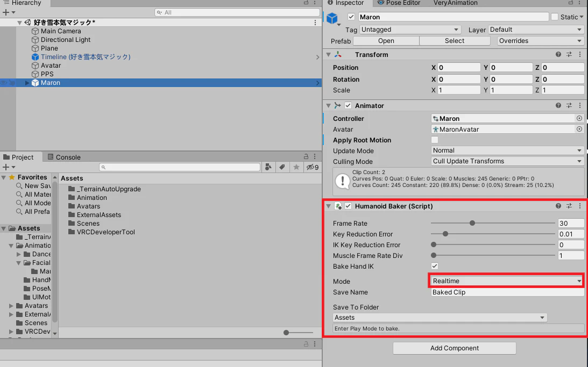
Task: Open the Culling Mode dropdown
Action: pos(507,161)
